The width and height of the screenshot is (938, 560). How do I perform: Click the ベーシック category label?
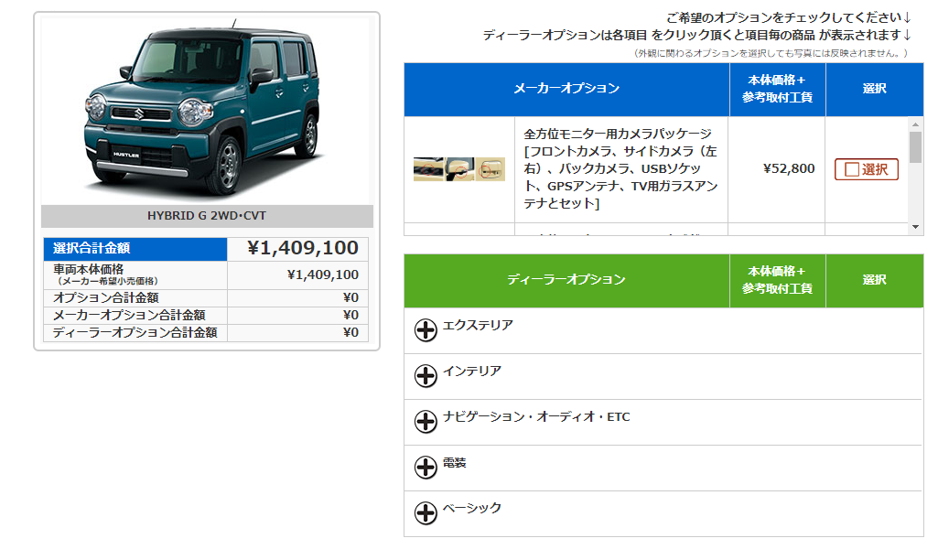click(472, 508)
